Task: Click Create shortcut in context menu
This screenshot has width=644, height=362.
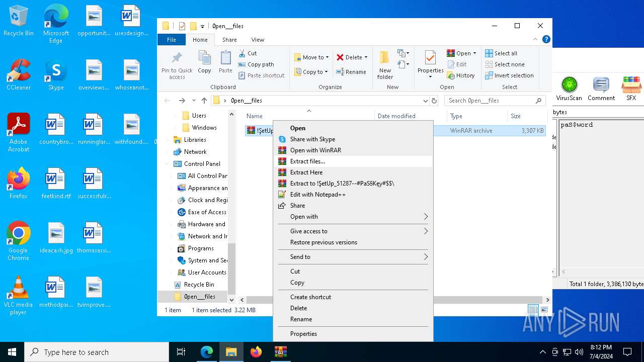Action: 353,297
